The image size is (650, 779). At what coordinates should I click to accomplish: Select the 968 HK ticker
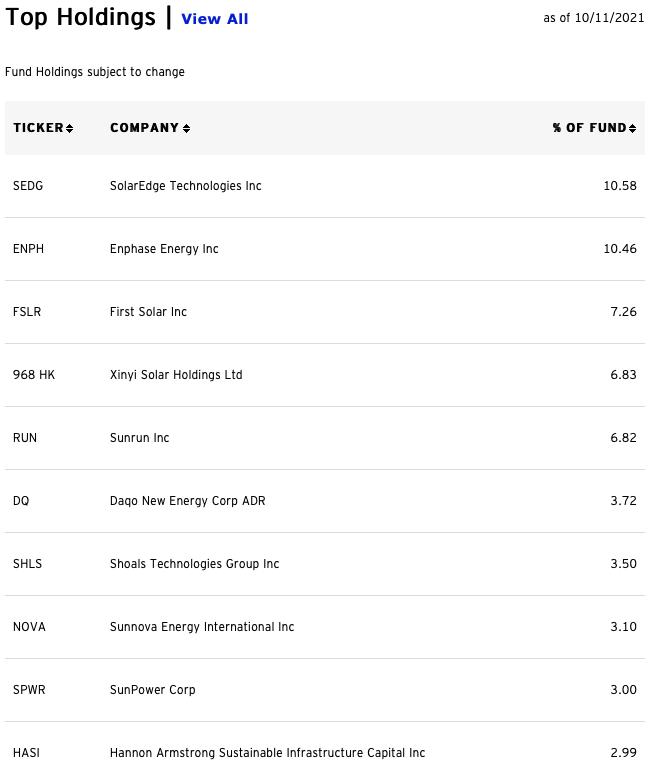(34, 375)
